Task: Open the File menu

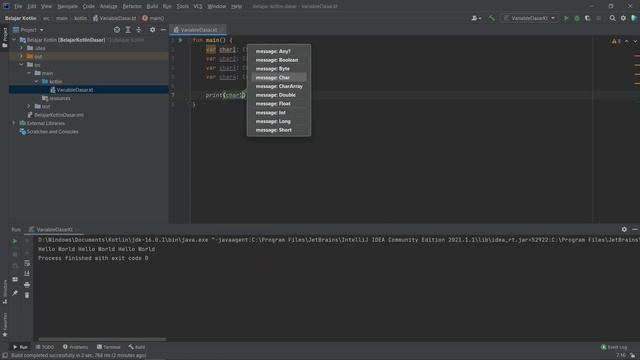Action: (x=18, y=6)
